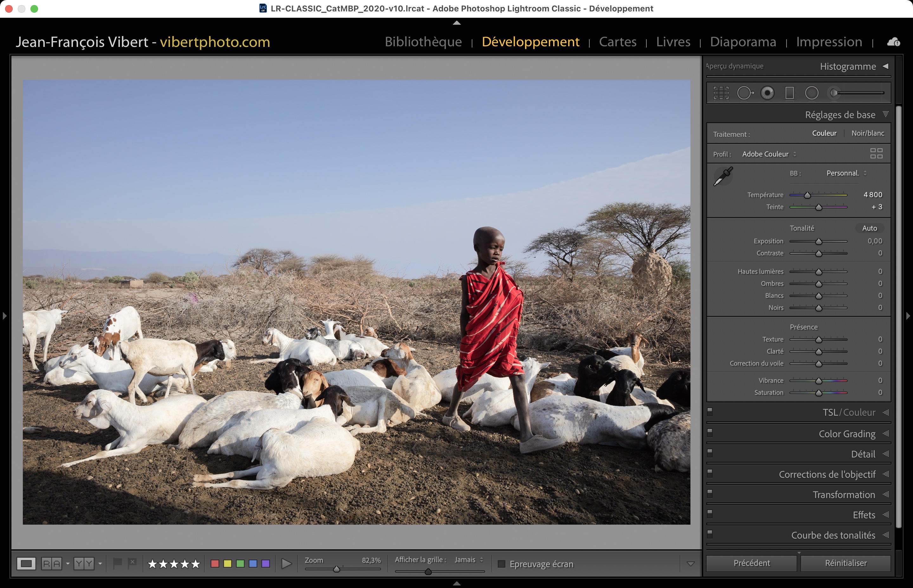Click the Réinitialiser button
Viewport: 913px width, 588px height.
click(x=845, y=563)
